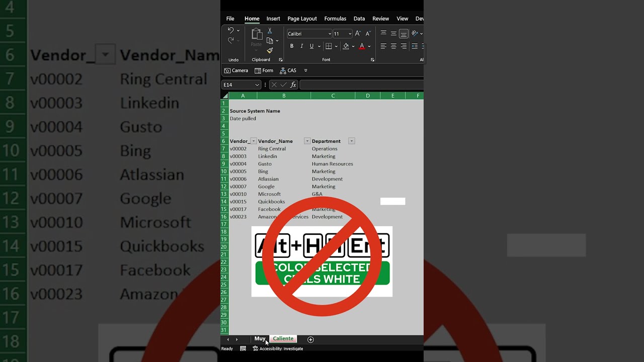Viewport: 644px width, 362px height.
Task: Apply the Borders grid icon
Action: pyautogui.click(x=329, y=46)
